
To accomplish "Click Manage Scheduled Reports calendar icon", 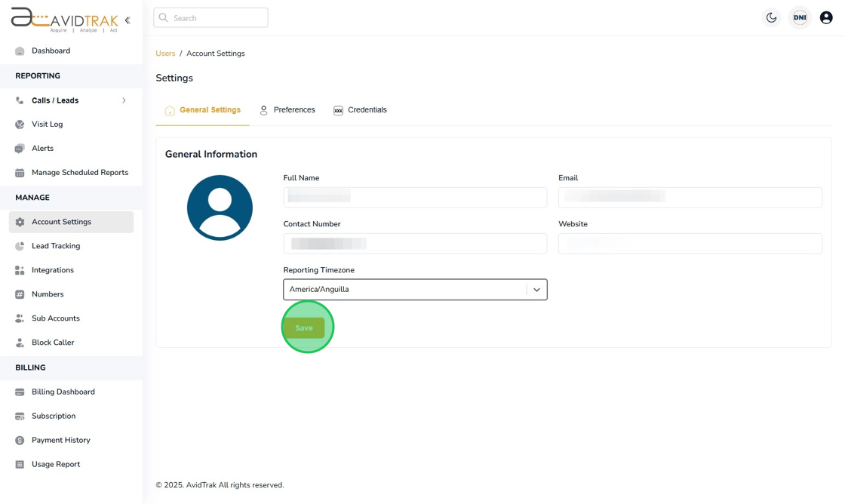I will [x=20, y=173].
